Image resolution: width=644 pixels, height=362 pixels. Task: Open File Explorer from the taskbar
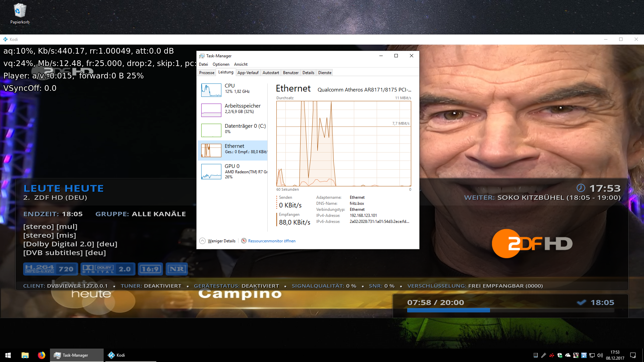[25, 355]
